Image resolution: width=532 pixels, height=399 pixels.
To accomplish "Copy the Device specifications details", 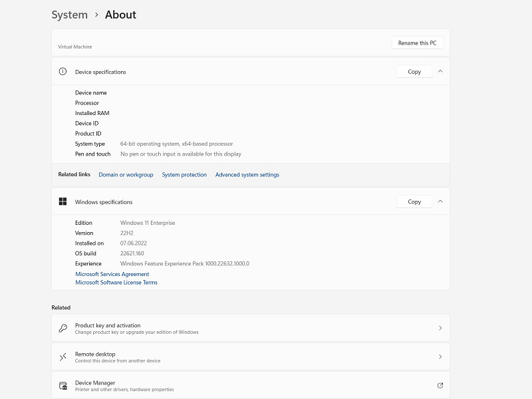I will [414, 72].
